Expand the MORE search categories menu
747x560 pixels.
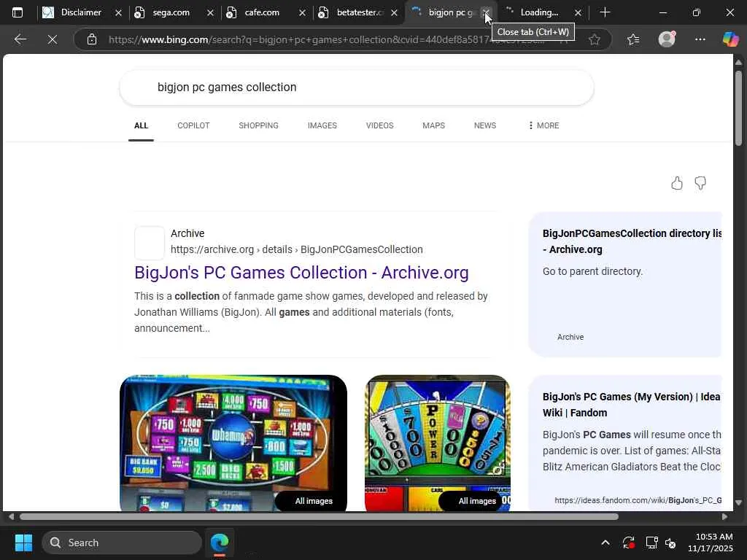coord(543,125)
